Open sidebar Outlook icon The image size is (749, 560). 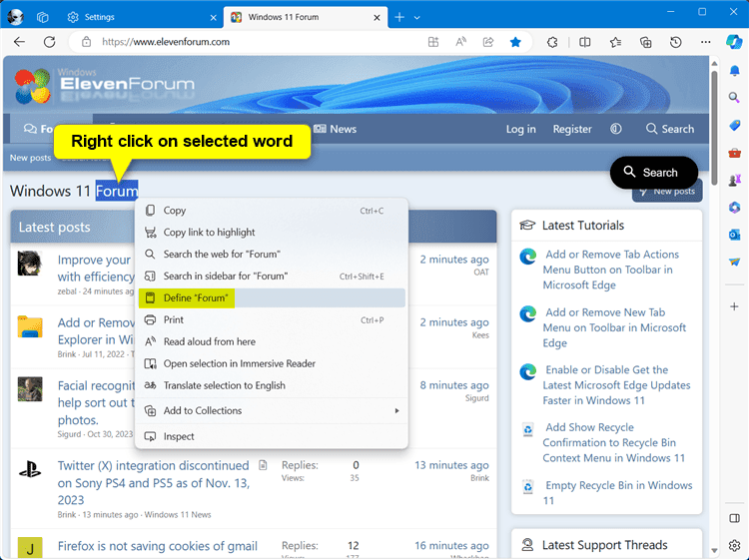735,235
